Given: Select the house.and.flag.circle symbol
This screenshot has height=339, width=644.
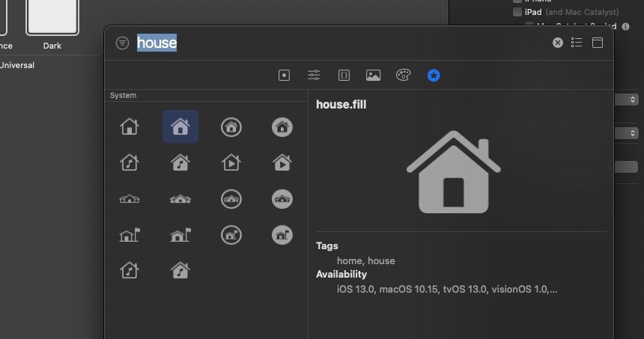Looking at the screenshot, I should [x=231, y=235].
